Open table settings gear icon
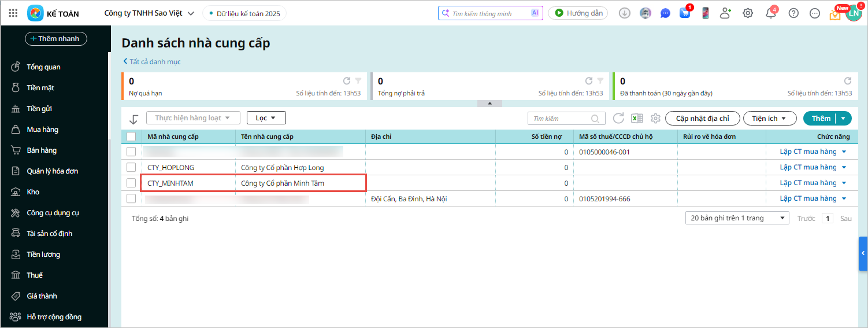Screen dimensions: 868x328 (x=655, y=119)
